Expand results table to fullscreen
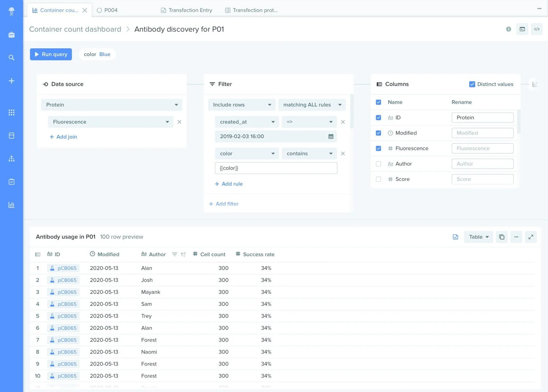The image size is (548, 392). 531,237
